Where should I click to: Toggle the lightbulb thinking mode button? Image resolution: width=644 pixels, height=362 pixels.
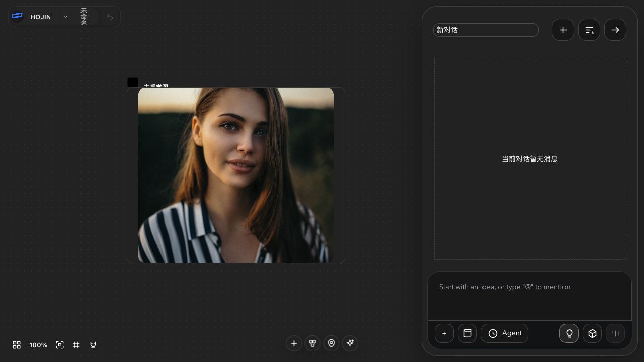(x=569, y=333)
